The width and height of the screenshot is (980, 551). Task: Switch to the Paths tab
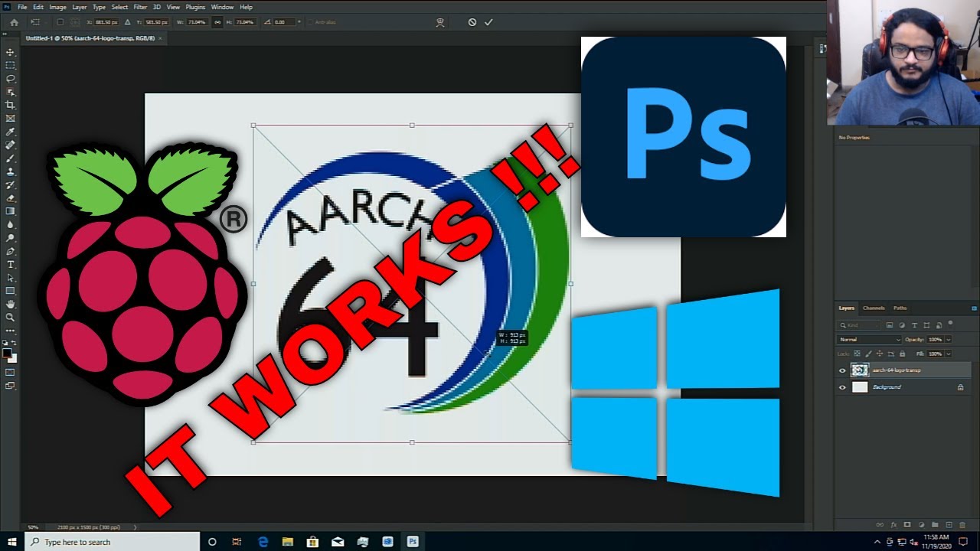[x=900, y=308]
